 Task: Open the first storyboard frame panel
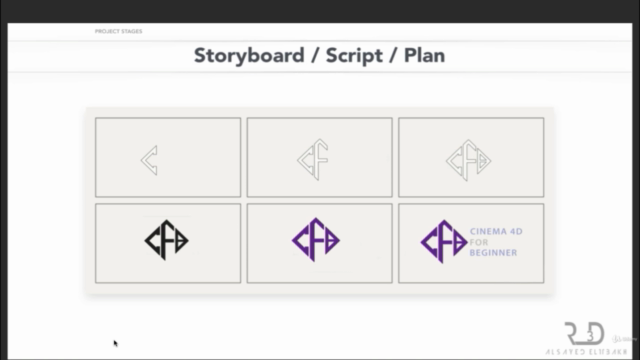pos(168,158)
